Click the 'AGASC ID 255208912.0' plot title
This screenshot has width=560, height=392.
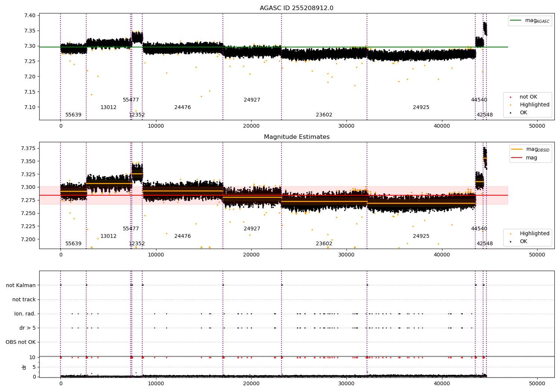(x=296, y=8)
